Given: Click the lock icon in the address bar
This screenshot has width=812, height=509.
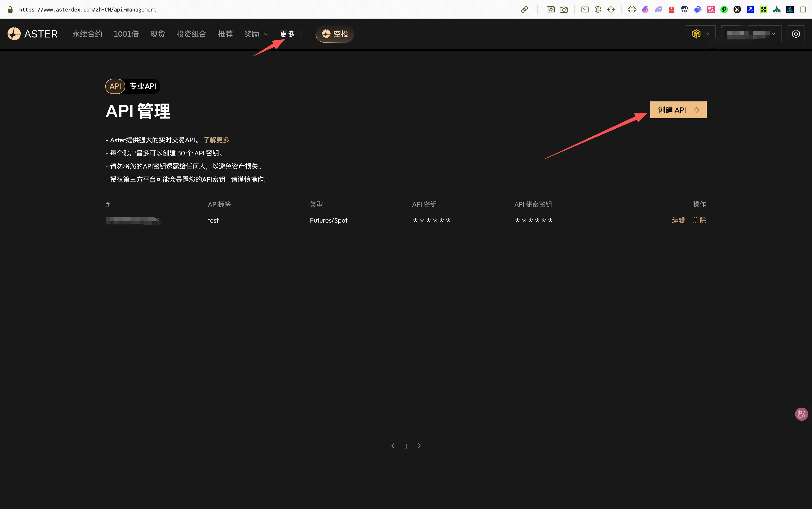Looking at the screenshot, I should [10, 9].
